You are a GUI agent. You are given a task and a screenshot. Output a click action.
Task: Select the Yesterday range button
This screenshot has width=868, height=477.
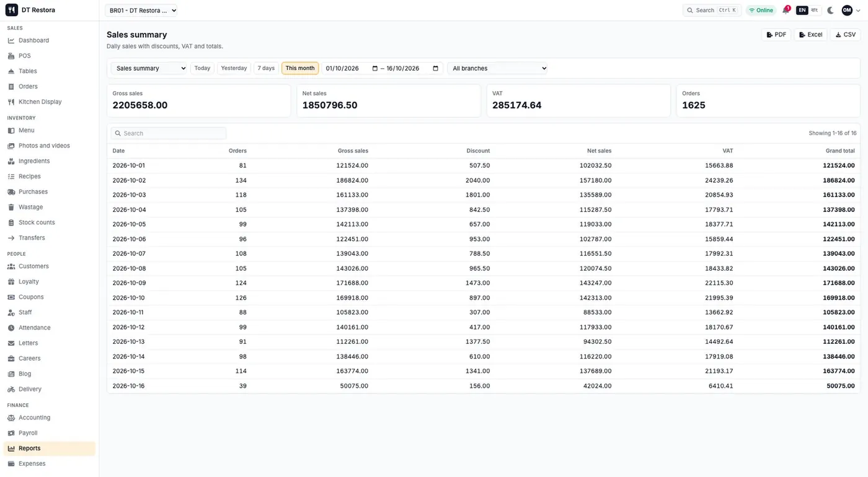234,68
